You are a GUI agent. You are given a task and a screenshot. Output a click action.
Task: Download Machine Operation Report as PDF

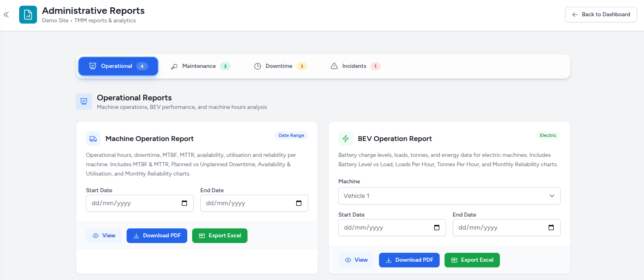pos(157,236)
